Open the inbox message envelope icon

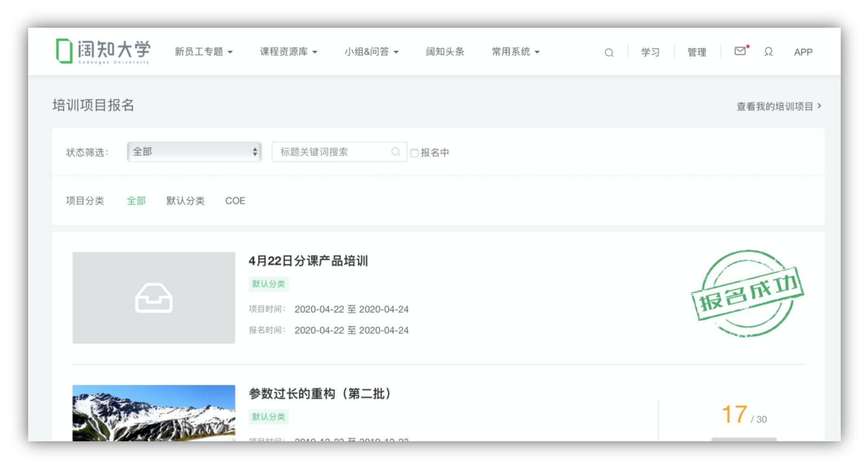click(x=739, y=52)
